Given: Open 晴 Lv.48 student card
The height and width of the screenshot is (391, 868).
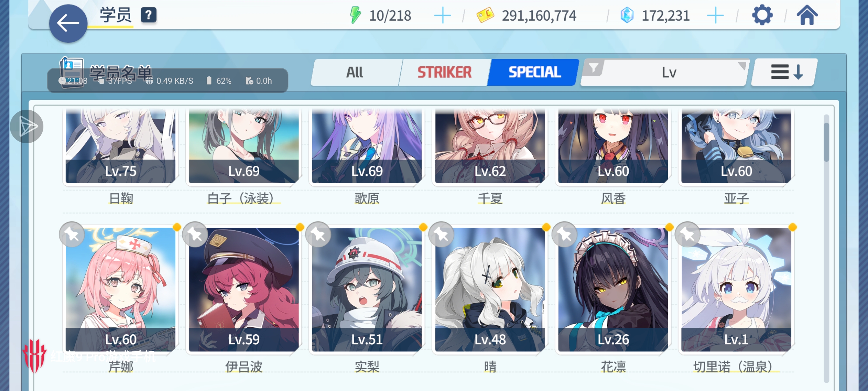Looking at the screenshot, I should coord(490,290).
